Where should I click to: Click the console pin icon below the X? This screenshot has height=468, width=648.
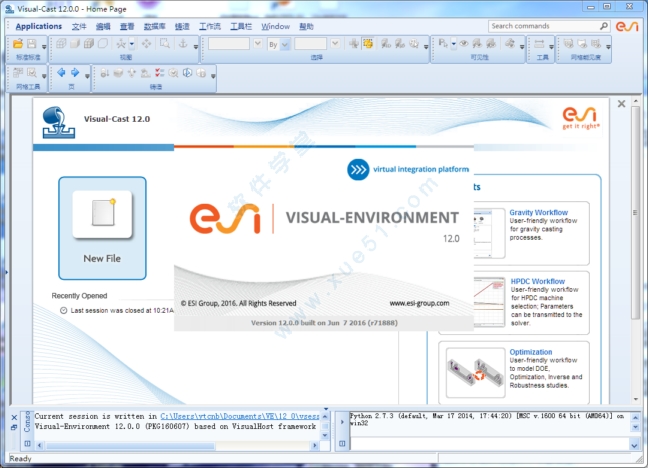(14, 427)
